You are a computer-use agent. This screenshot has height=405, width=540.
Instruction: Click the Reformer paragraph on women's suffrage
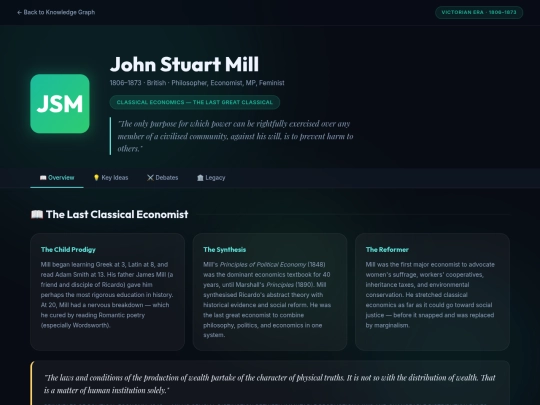click(x=430, y=295)
